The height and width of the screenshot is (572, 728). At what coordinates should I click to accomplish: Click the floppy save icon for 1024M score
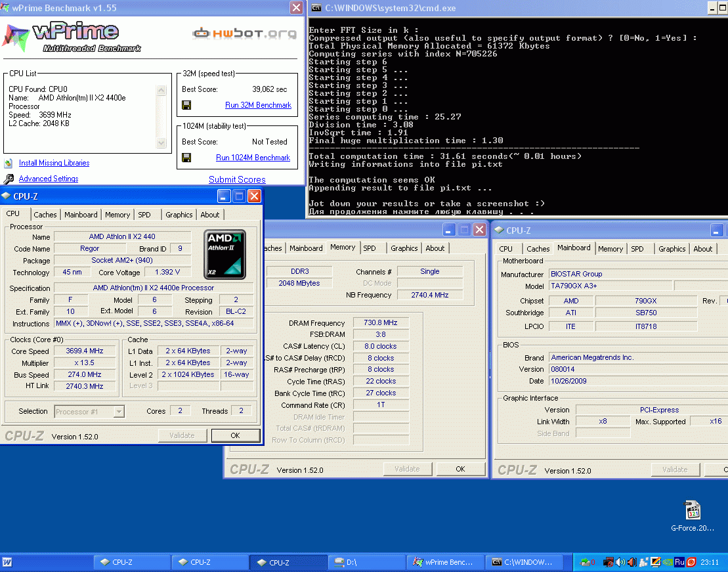click(186, 158)
